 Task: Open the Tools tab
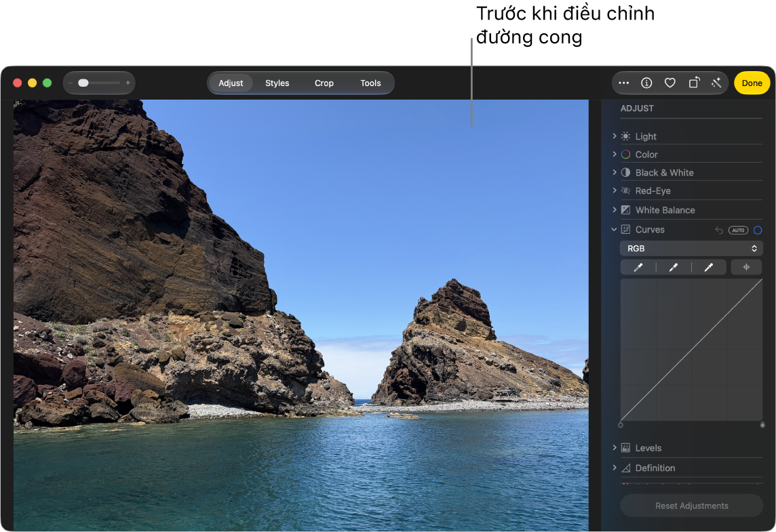[370, 83]
